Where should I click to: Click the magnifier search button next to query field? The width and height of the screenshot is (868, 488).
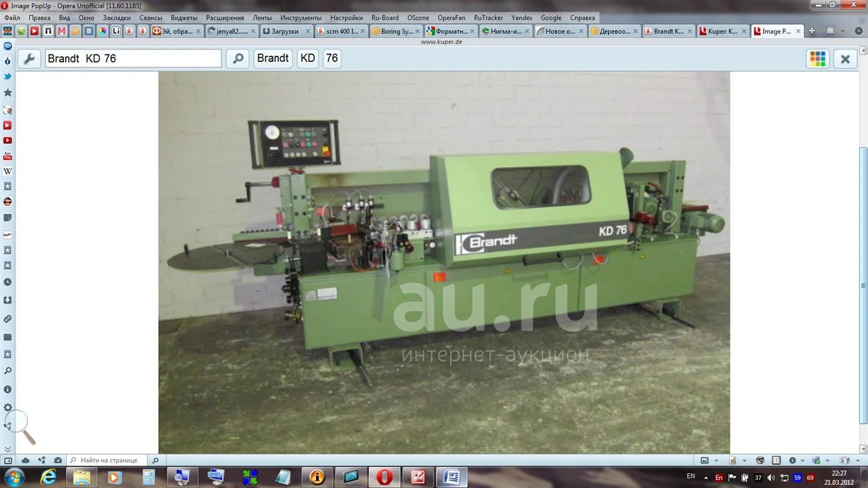(237, 58)
